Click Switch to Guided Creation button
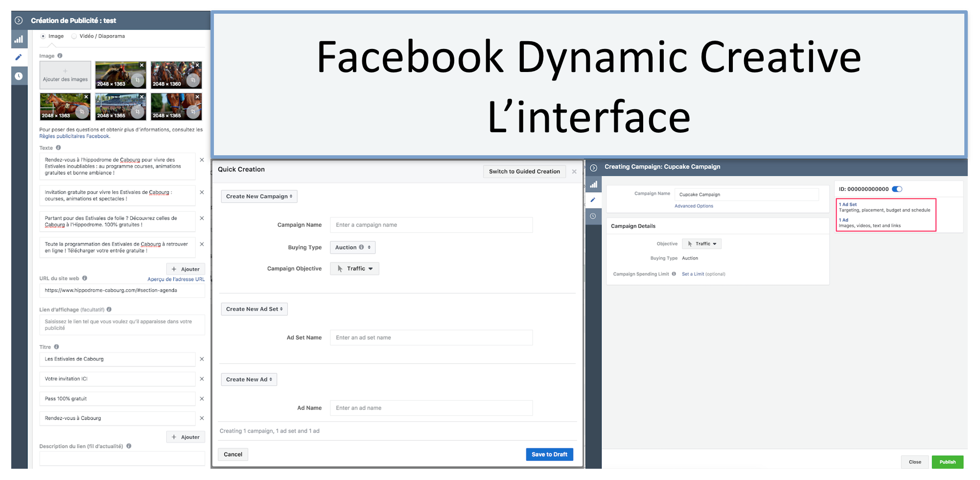Screen dimensions: 980x480 coord(524,171)
